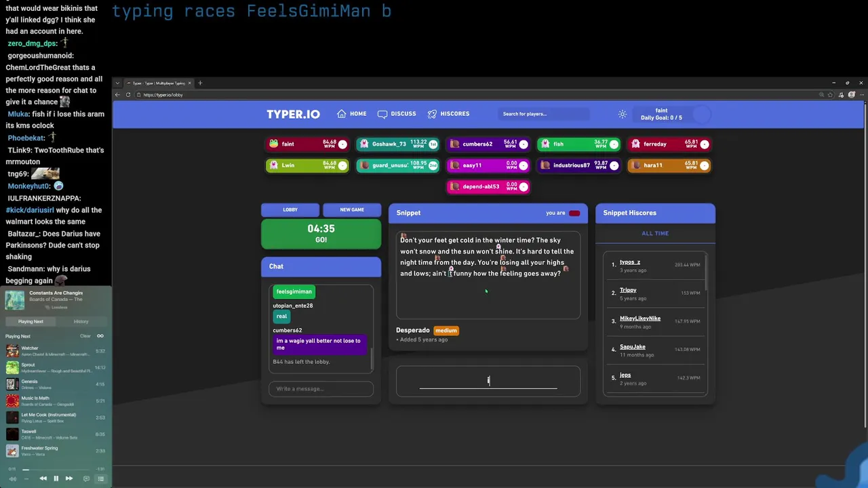
Task: Toggle autoplay infinity in music player
Action: 100,336
